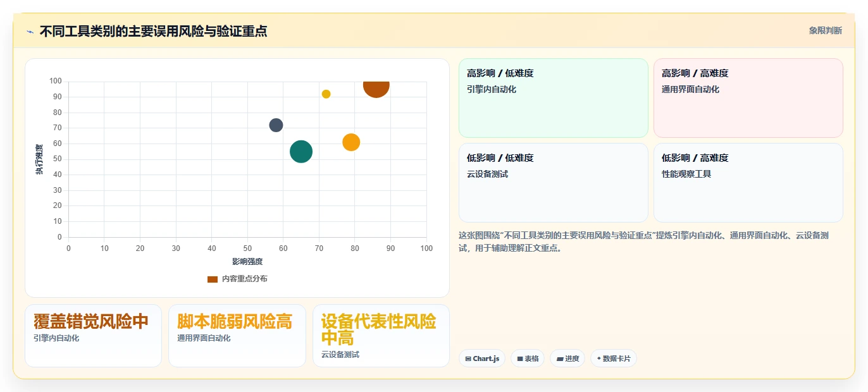Click the icon in the 表格 chip
The width and height of the screenshot is (868, 392).
tap(520, 358)
